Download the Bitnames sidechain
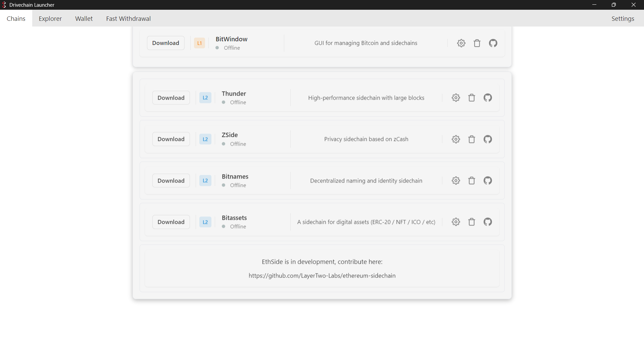644x341 pixels. point(171,181)
